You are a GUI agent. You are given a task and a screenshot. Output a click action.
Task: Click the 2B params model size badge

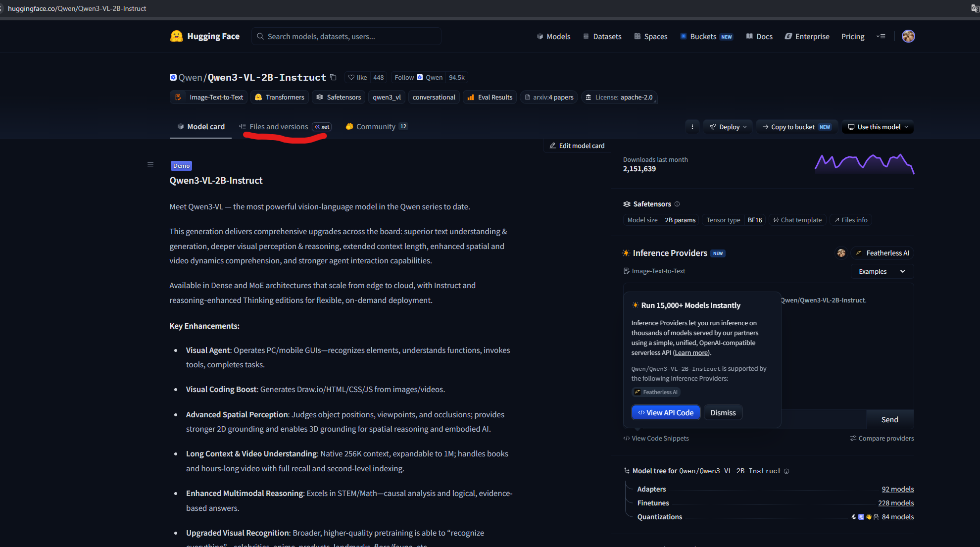[x=680, y=220]
